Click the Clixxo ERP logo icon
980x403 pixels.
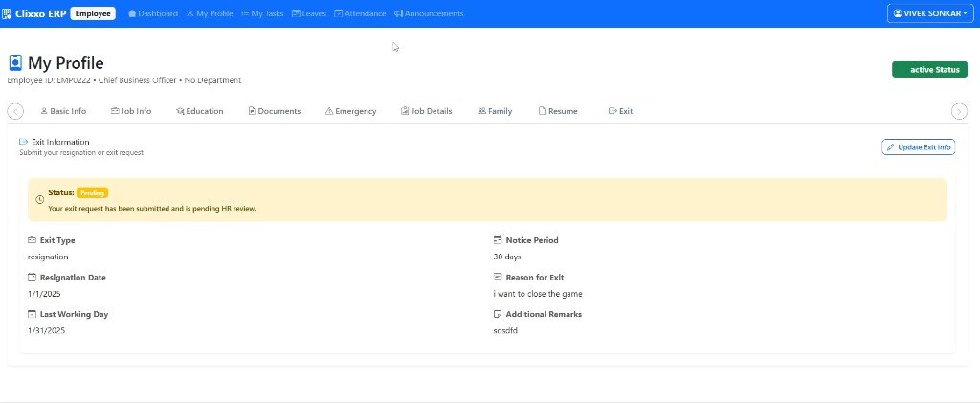[7, 13]
